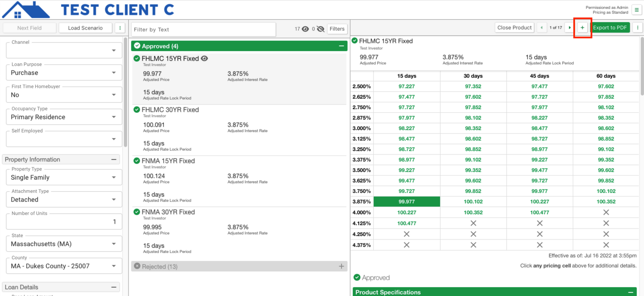Viewport: 644px width, 296px height.
Task: Open the Filters button
Action: click(x=337, y=29)
